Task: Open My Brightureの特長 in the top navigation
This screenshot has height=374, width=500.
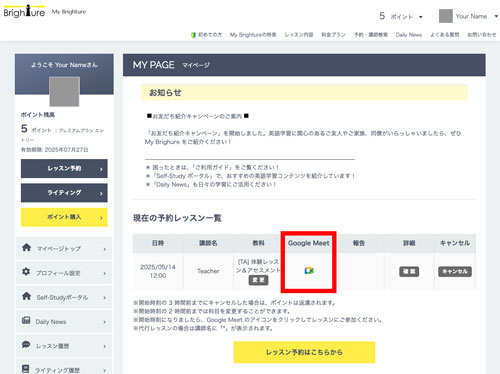Action: click(x=253, y=35)
